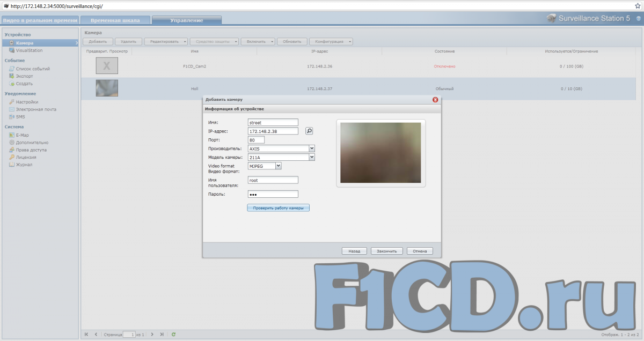Screen dimensions: 644x341
Task: Click the Используется/Ограничение column header
Action: [x=571, y=51]
